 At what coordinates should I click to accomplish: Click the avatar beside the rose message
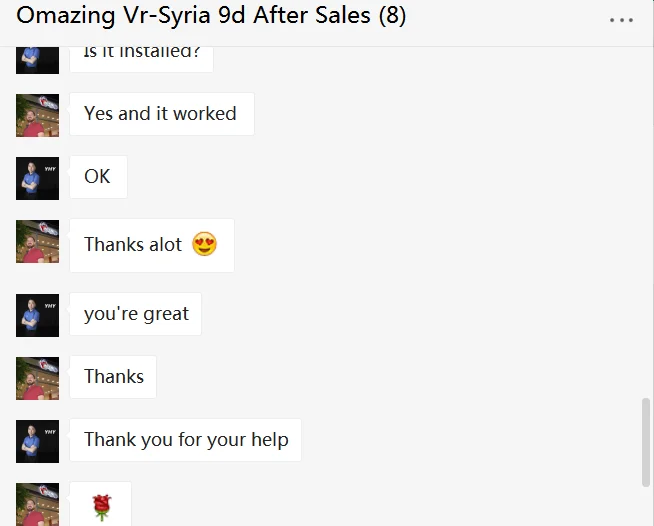click(38, 504)
